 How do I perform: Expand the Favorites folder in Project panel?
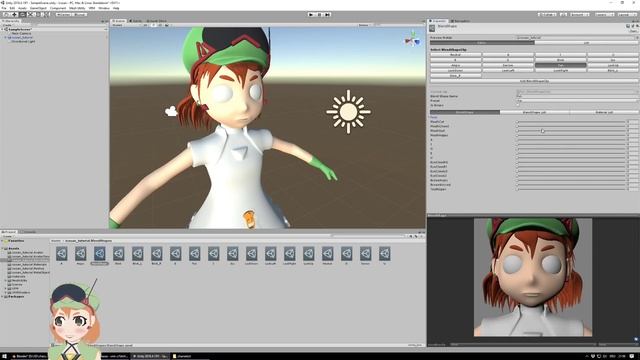tap(2, 241)
